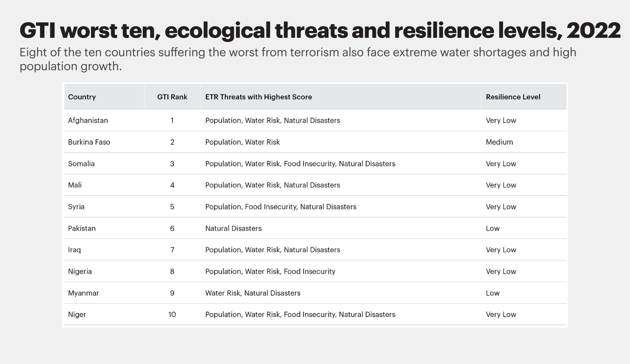This screenshot has width=630, height=364.
Task: Click GTI rank '4' for Mali
Action: point(172,185)
